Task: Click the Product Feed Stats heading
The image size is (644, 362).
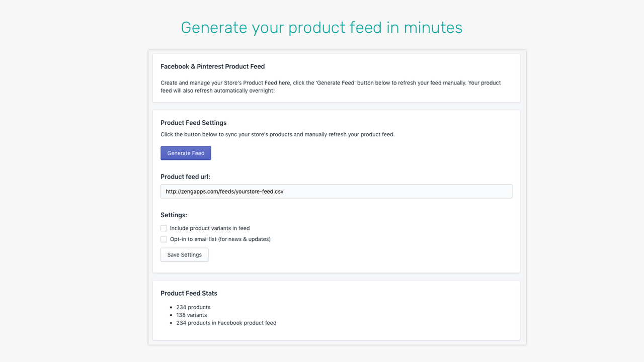Action: 189,293
